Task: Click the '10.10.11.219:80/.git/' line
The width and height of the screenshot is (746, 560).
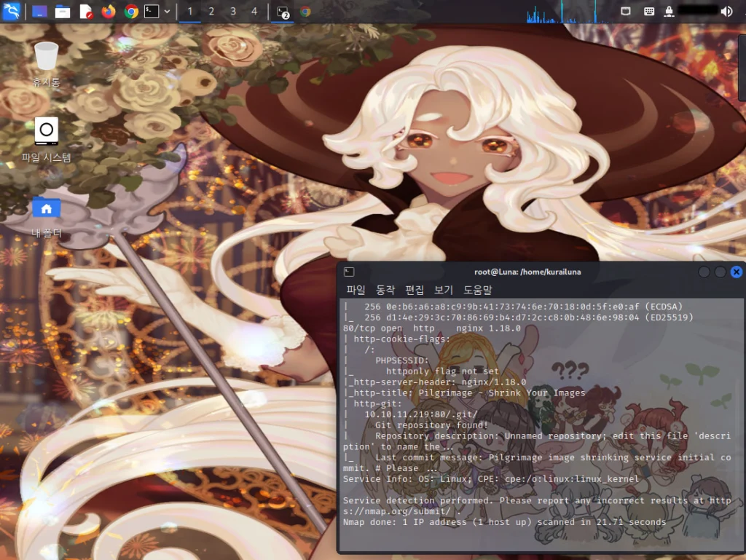Action: pos(420,414)
